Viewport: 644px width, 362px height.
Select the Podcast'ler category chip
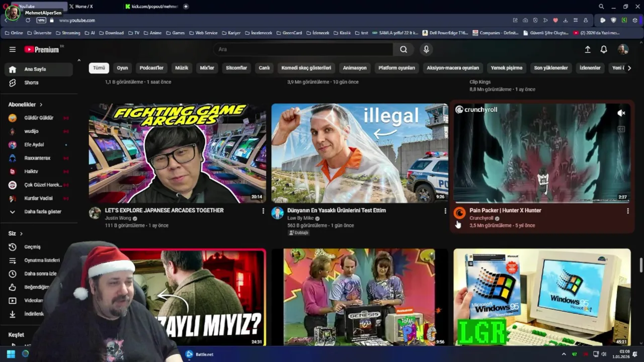pos(151,68)
